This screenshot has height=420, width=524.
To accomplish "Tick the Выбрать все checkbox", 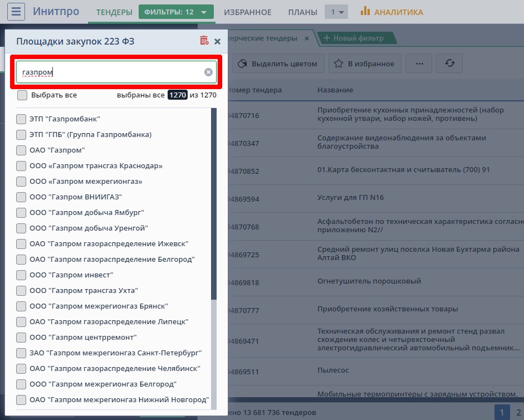I will coord(22,95).
